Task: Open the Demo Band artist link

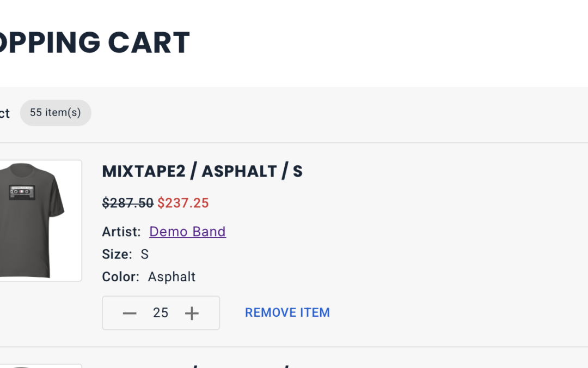Action: [x=187, y=232]
